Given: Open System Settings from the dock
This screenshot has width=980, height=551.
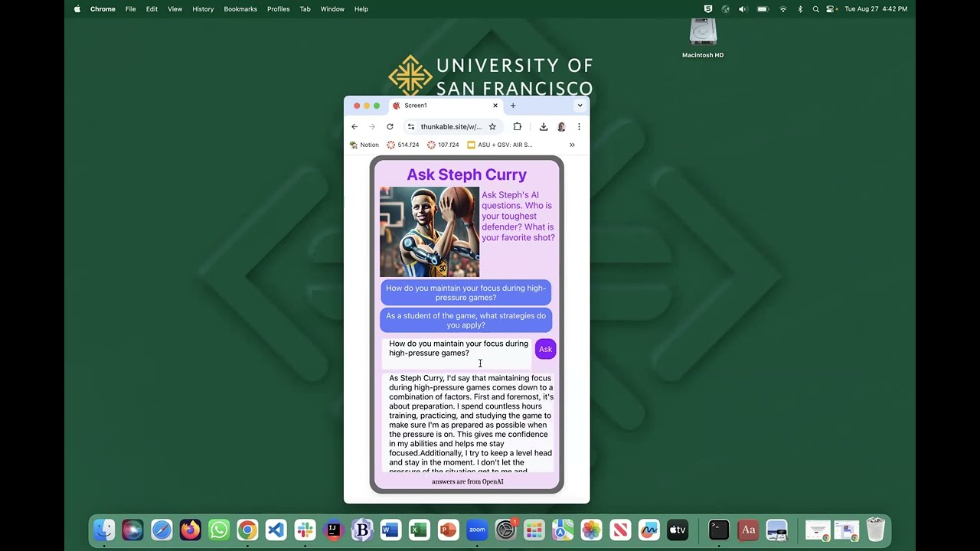Looking at the screenshot, I should pos(505,530).
